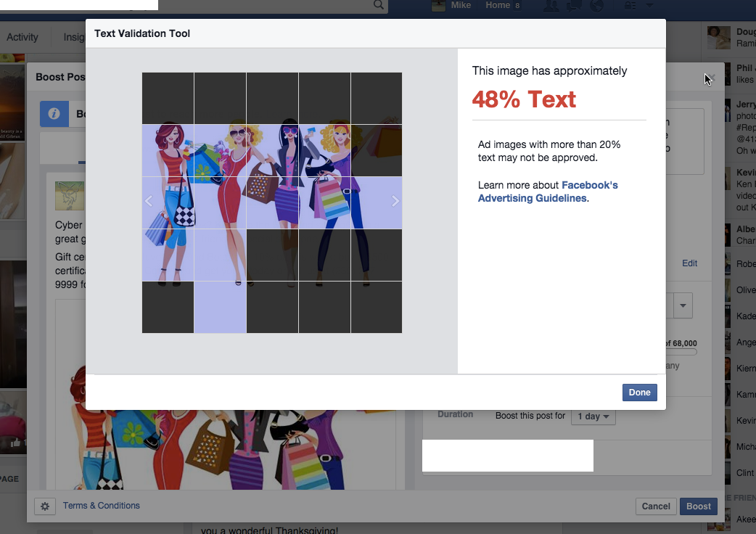756x534 pixels.
Task: Click the right carousel arrow on the preview
Action: (x=395, y=202)
